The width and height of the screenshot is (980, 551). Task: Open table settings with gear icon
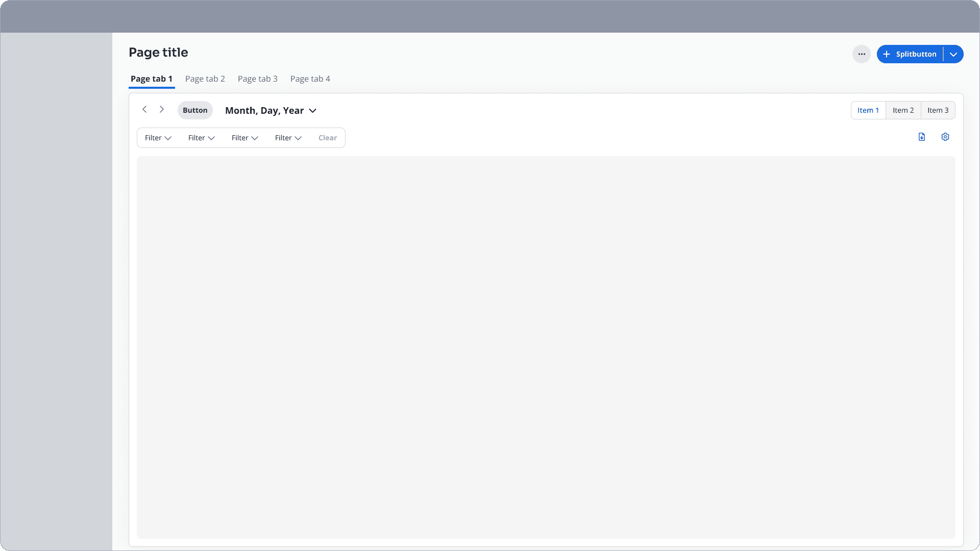pyautogui.click(x=945, y=137)
